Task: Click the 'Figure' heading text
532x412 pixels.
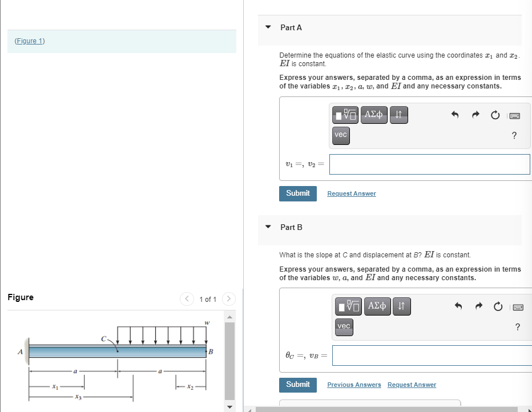Action: (21, 297)
